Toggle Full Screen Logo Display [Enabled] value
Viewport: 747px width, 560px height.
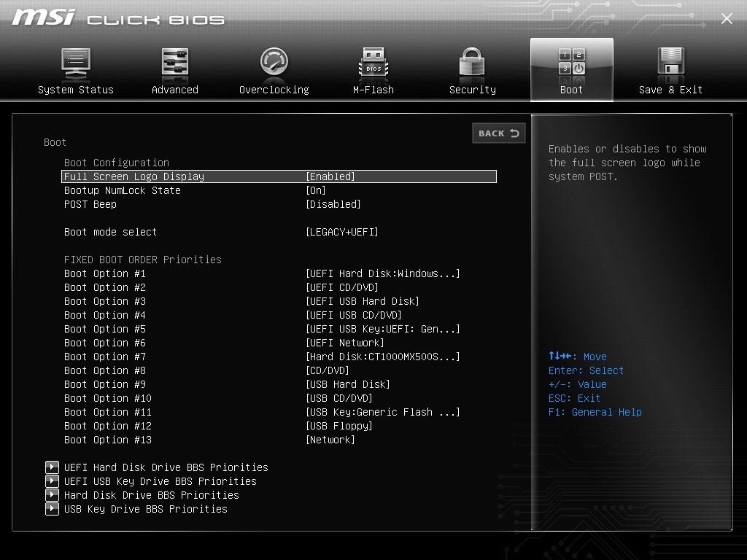point(330,176)
